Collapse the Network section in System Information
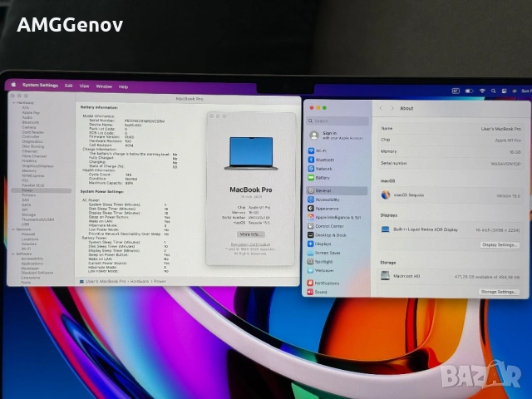The image size is (532, 399). click(13, 229)
